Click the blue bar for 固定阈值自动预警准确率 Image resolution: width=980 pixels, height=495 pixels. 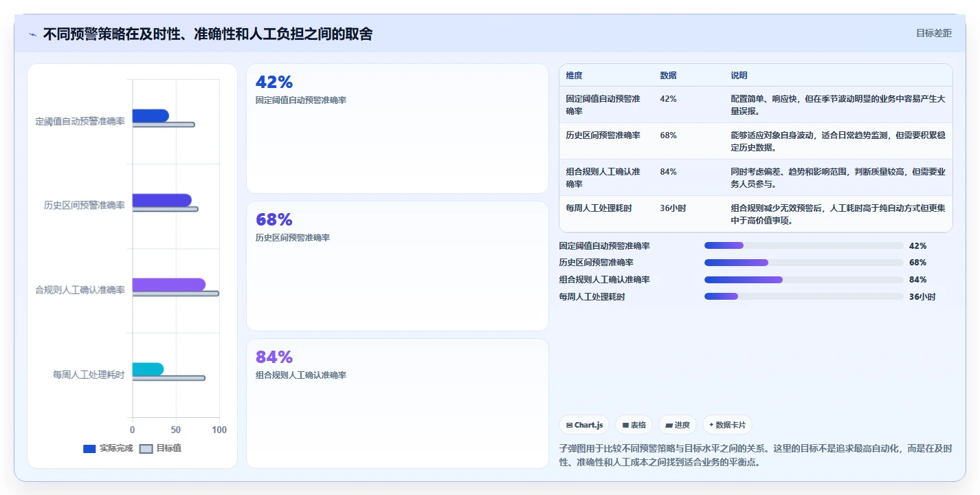pos(151,115)
